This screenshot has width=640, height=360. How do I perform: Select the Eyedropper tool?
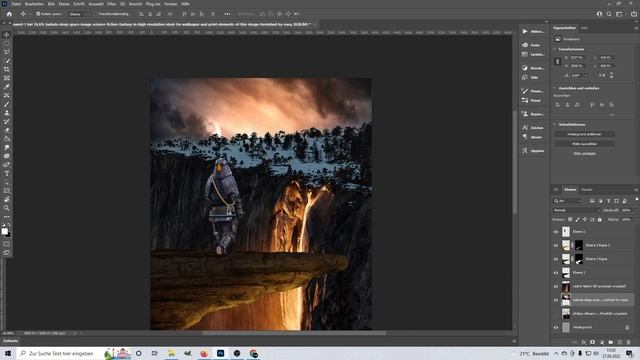(7, 87)
